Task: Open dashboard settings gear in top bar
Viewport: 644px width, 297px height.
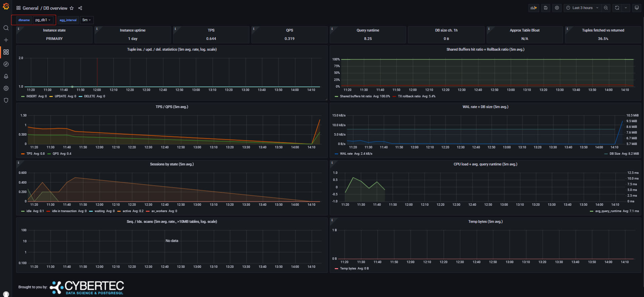Action: pos(557,8)
